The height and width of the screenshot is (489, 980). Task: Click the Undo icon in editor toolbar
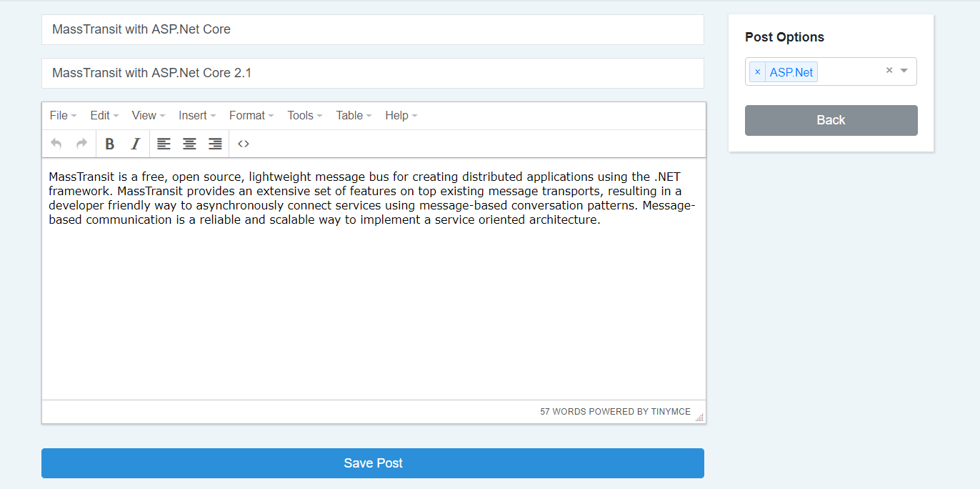pyautogui.click(x=56, y=144)
